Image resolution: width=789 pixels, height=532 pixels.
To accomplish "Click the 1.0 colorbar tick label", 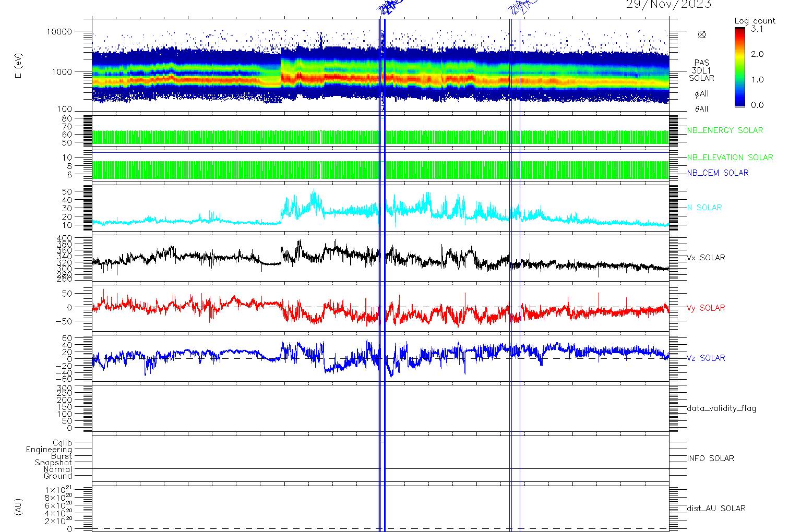I will point(757,79).
